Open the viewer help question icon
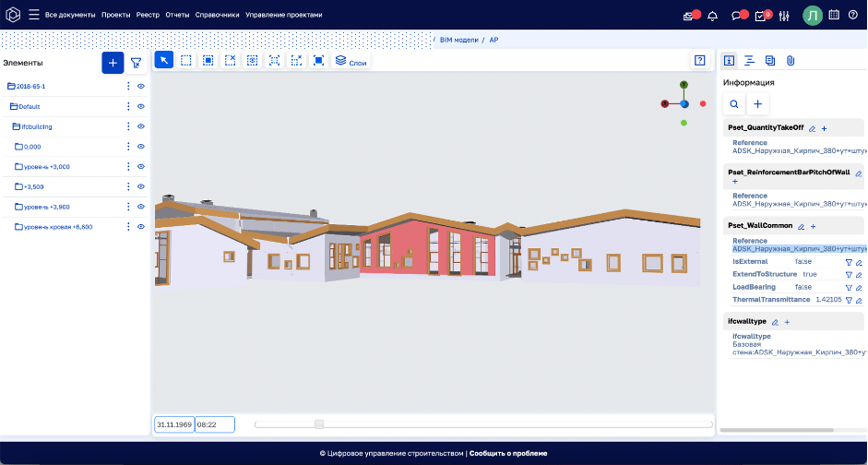 tap(700, 60)
